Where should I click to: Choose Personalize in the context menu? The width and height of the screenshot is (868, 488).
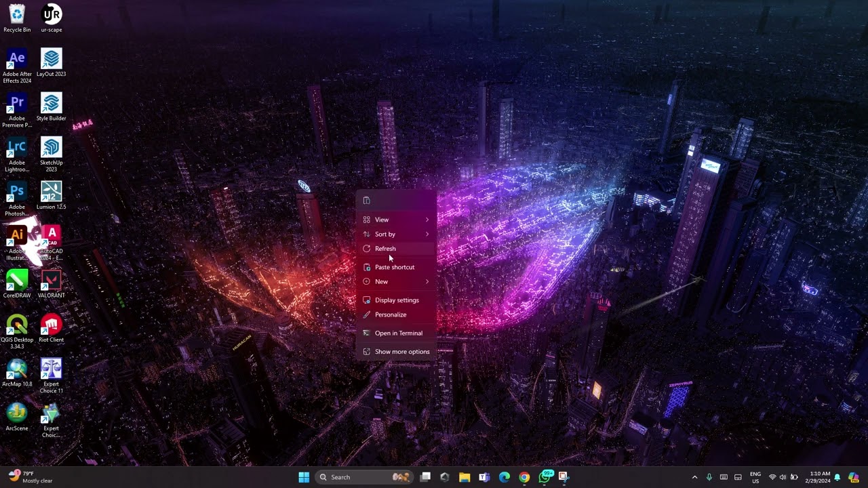(x=397, y=314)
